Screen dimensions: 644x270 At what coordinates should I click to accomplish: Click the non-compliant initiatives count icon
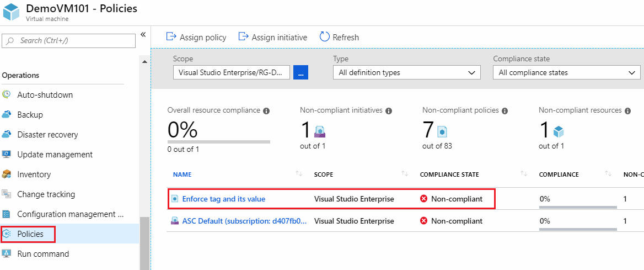click(x=320, y=132)
